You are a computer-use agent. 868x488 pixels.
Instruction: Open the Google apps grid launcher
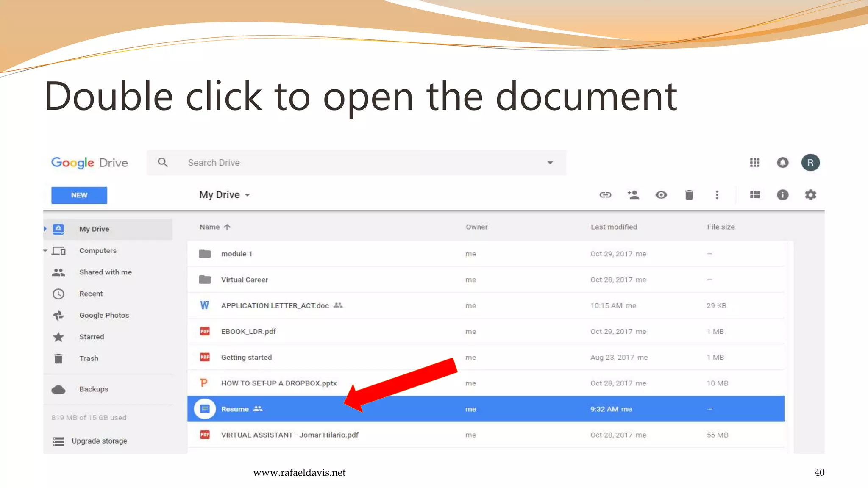(755, 163)
